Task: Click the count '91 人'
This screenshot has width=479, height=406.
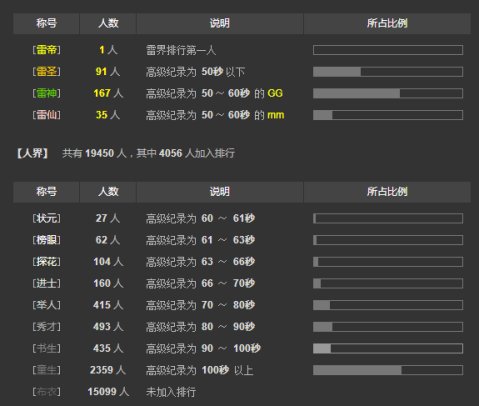Action: point(108,71)
